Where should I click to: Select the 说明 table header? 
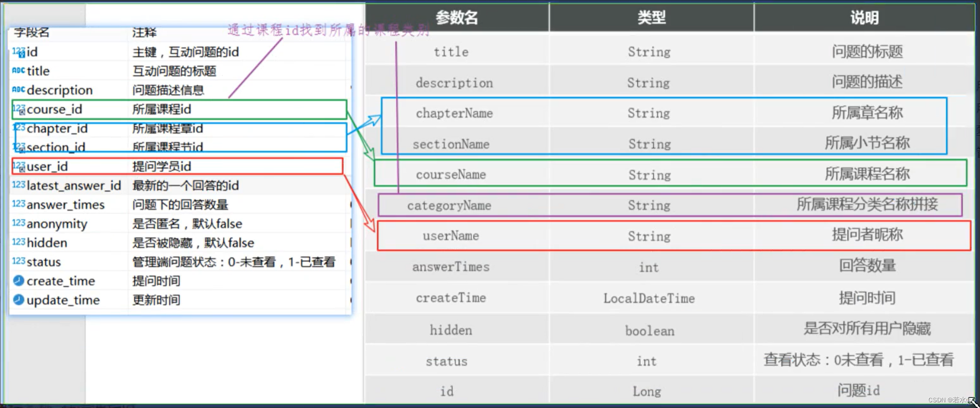[x=864, y=18]
